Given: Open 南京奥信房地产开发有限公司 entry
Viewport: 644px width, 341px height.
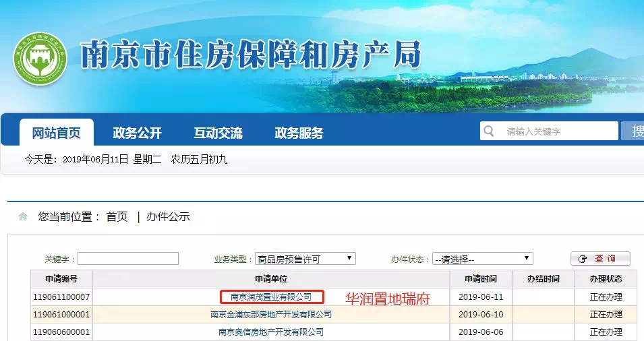Looking at the screenshot, I should [x=271, y=332].
